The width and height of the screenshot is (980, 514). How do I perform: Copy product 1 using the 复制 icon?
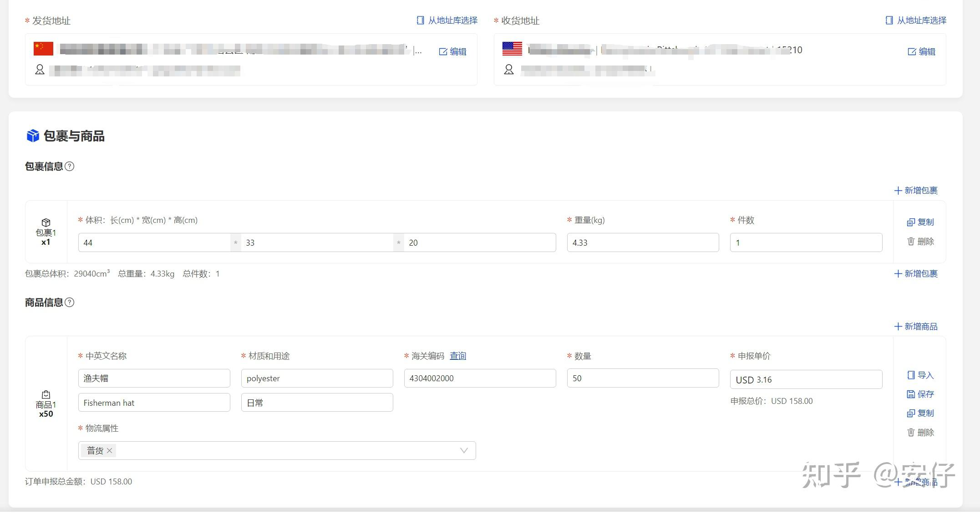911,413
